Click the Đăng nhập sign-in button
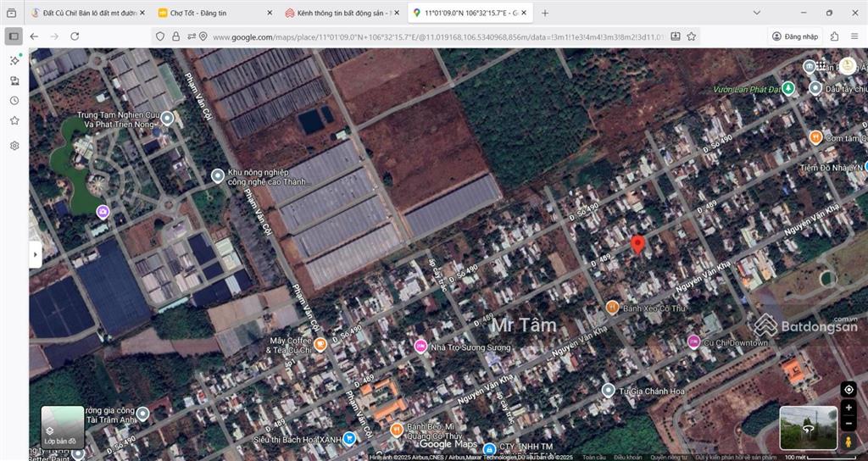 click(795, 36)
